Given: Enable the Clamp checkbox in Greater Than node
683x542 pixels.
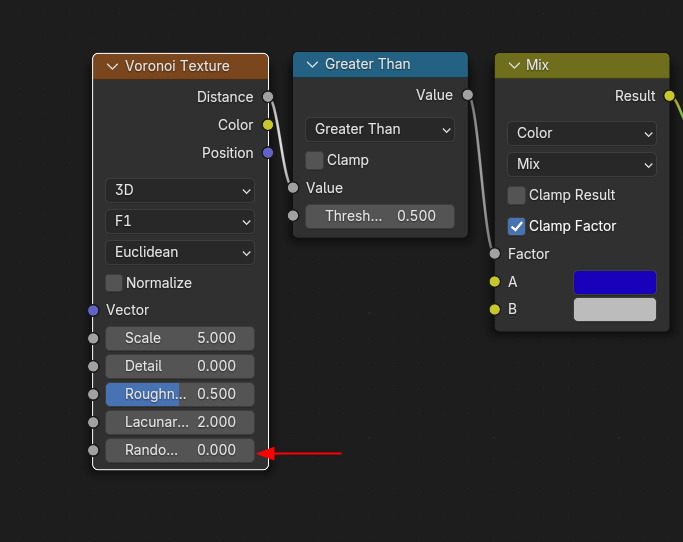Looking at the screenshot, I should [x=314, y=160].
